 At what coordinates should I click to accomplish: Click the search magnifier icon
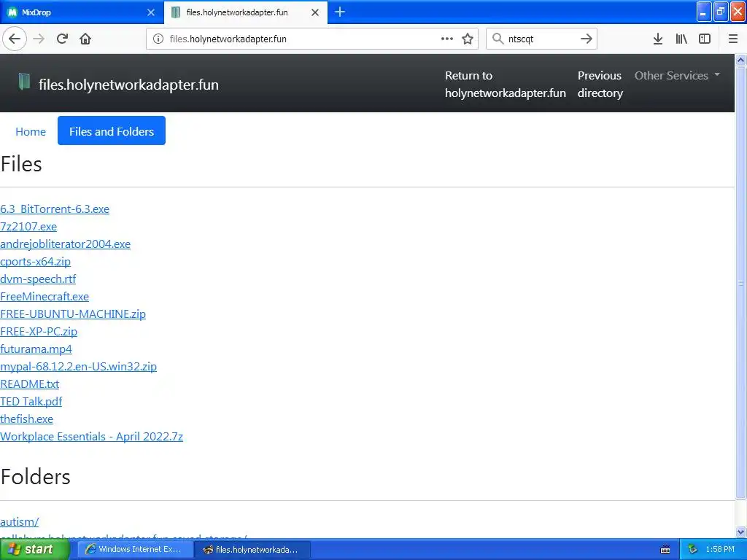[498, 39]
